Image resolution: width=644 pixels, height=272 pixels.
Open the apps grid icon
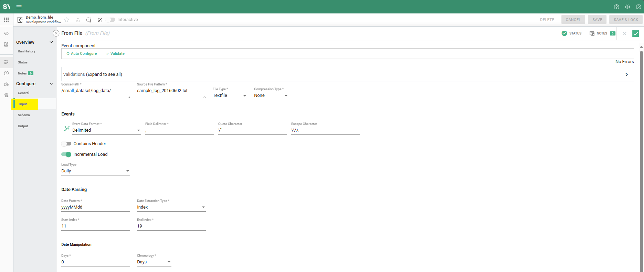6,20
